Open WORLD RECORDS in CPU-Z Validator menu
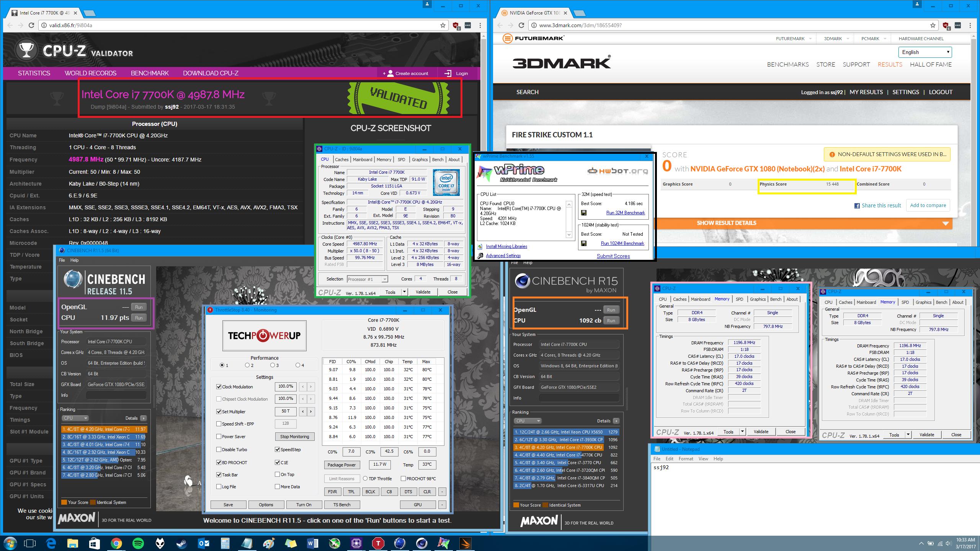Screen dimensions: 980x551 point(90,73)
